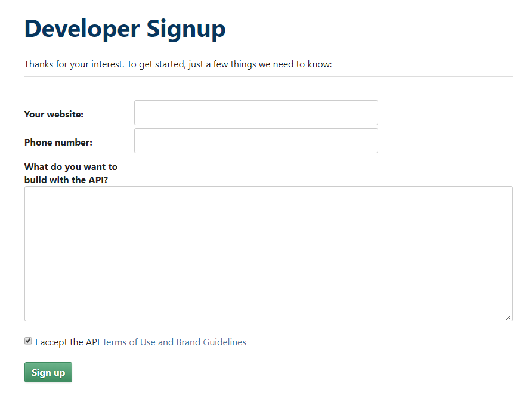The image size is (532, 402).
Task: Focus the Phone number text box
Action: coord(256,141)
